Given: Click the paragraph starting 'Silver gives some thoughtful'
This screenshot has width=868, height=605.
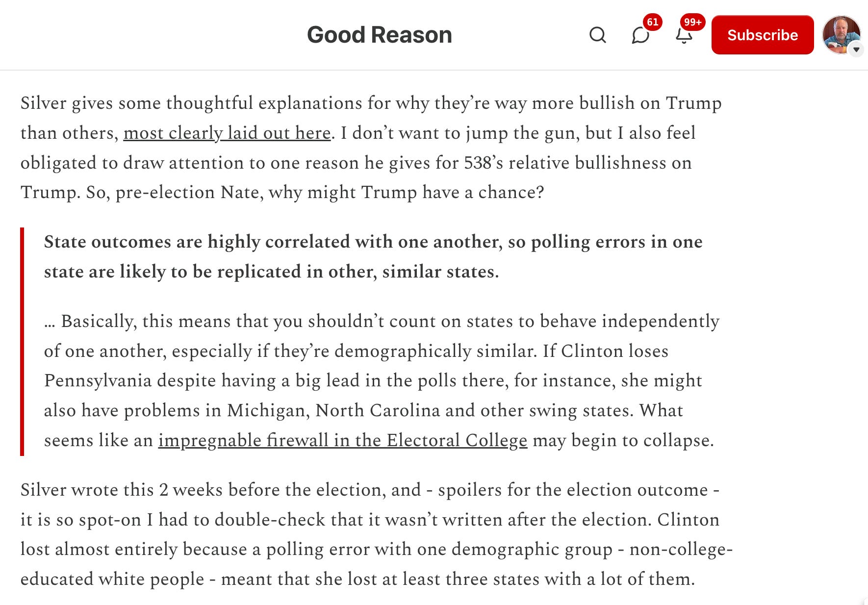Looking at the screenshot, I should tap(371, 148).
